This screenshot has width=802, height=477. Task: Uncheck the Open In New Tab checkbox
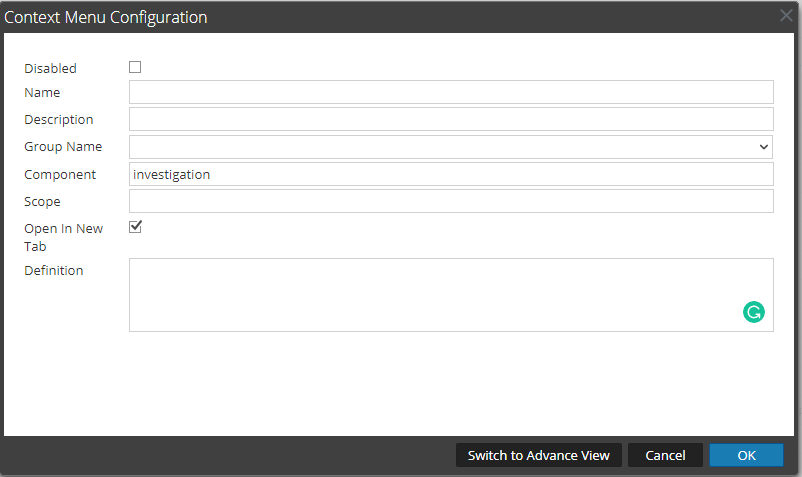(135, 227)
